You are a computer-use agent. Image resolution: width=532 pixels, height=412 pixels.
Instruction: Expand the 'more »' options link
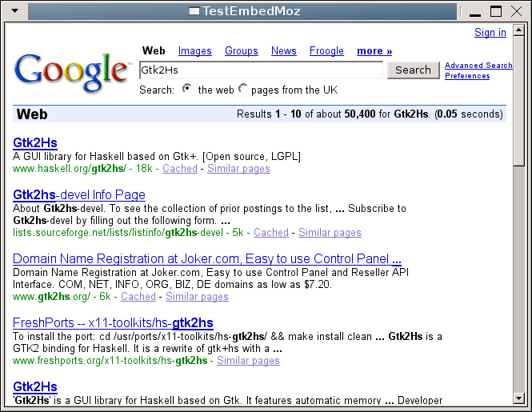click(x=374, y=51)
